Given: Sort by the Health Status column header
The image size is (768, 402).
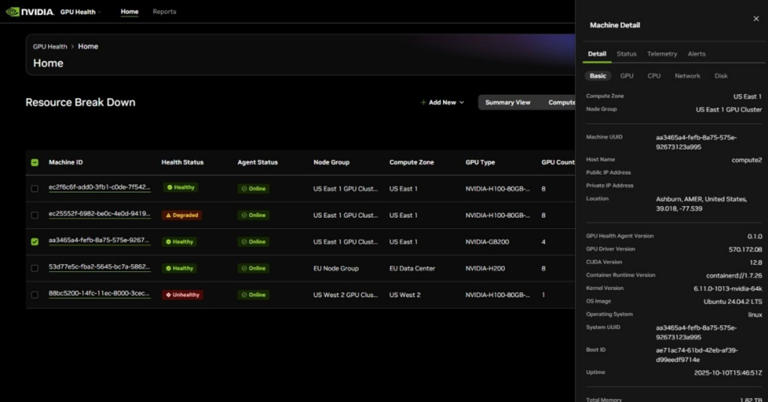Looking at the screenshot, I should 182,163.
